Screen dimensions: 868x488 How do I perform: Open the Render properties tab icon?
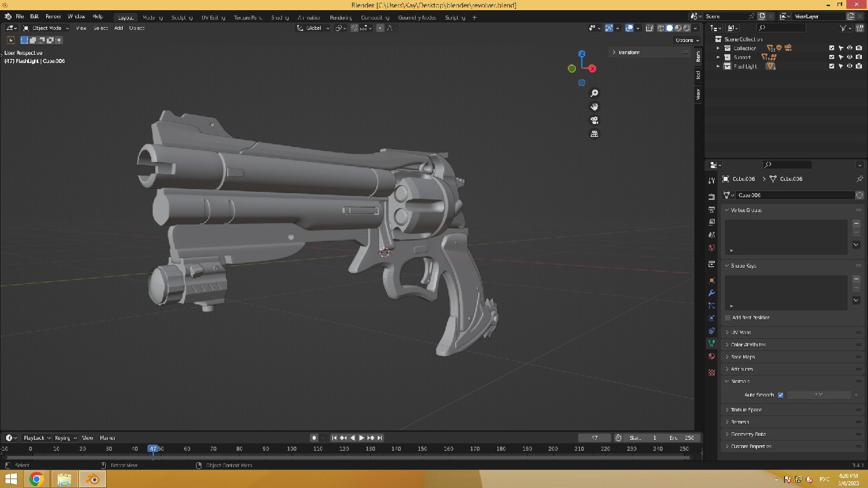[x=711, y=197]
